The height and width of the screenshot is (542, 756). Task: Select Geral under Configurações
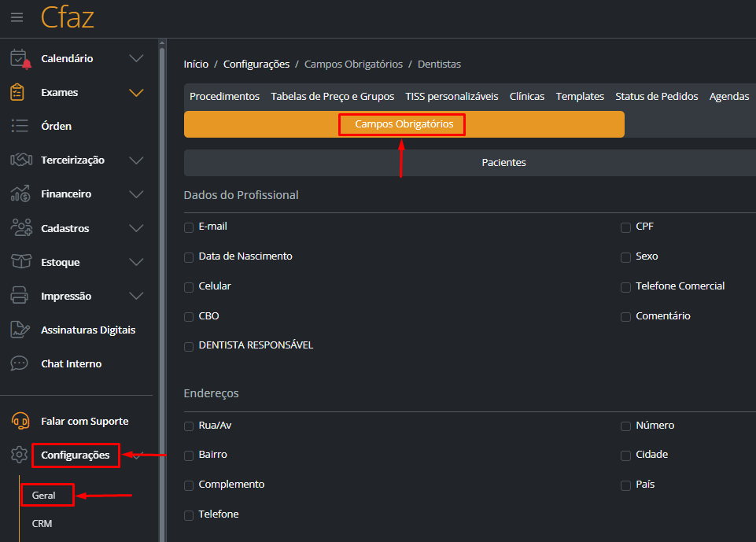pos(44,496)
